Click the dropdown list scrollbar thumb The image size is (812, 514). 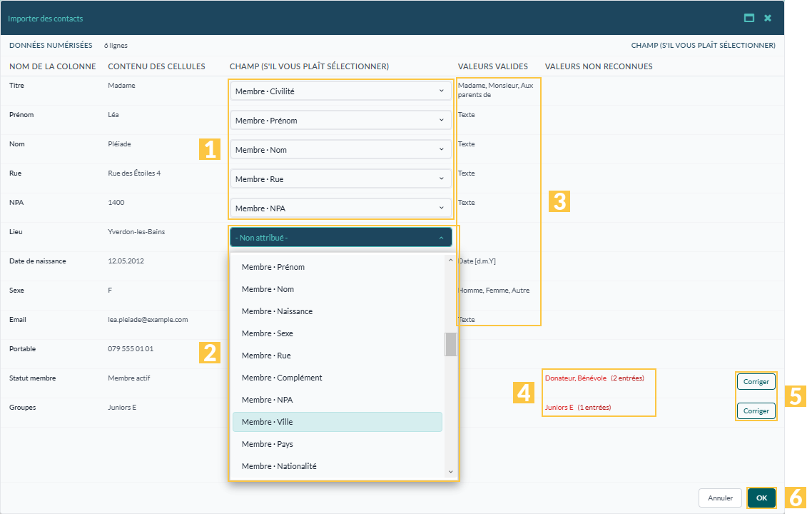click(x=450, y=345)
